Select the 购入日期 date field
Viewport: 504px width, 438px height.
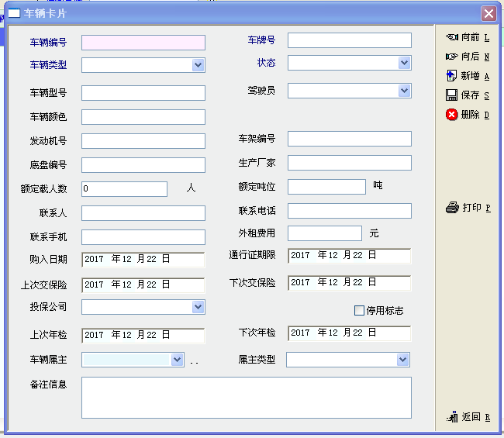(143, 260)
